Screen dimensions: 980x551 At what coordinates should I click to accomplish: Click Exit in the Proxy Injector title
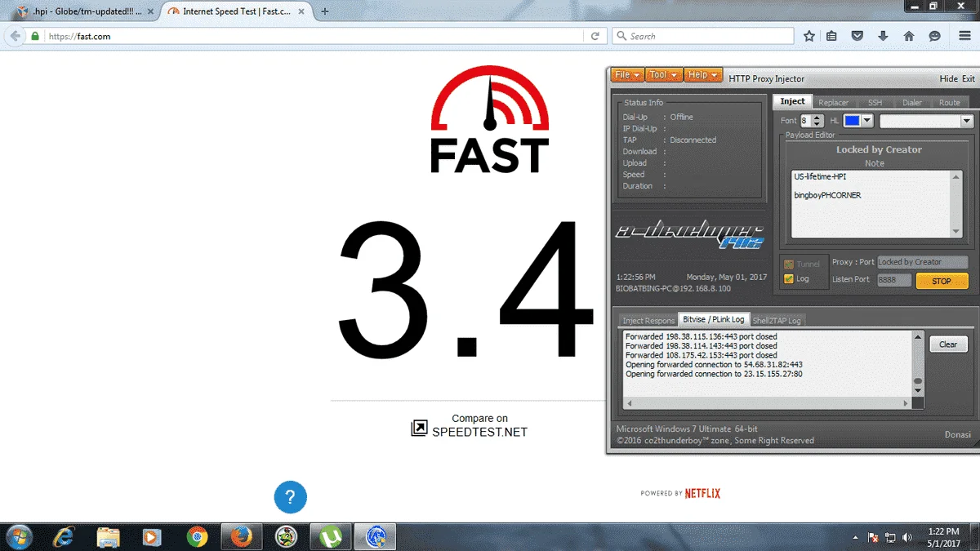point(968,79)
